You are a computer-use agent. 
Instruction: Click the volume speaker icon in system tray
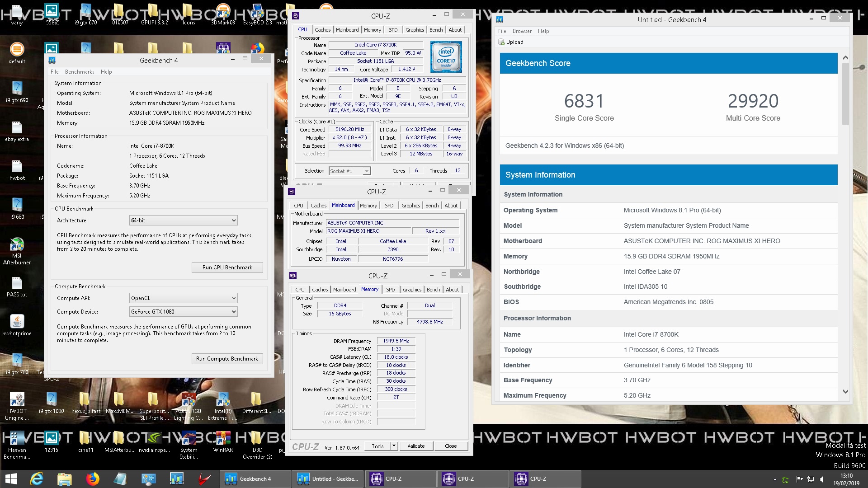pyautogui.click(x=822, y=479)
